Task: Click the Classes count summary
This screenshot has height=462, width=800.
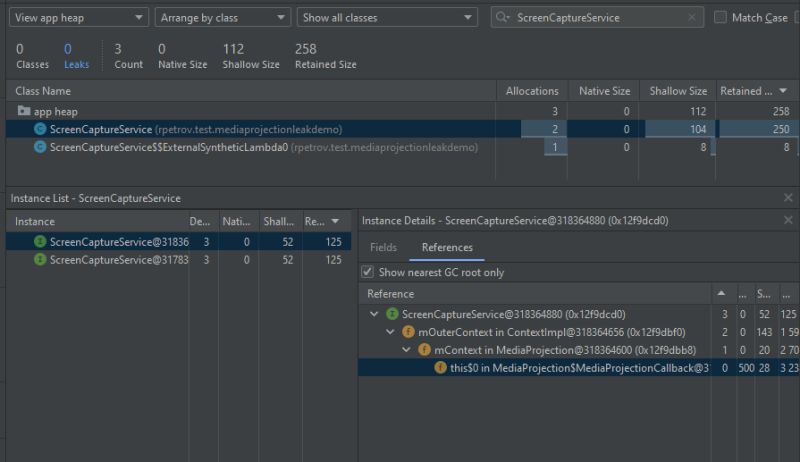Action: [x=32, y=56]
